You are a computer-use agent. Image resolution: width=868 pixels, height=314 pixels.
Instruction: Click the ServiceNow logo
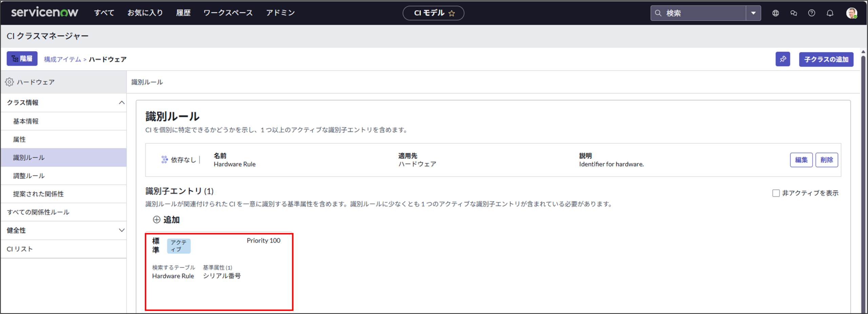(44, 13)
